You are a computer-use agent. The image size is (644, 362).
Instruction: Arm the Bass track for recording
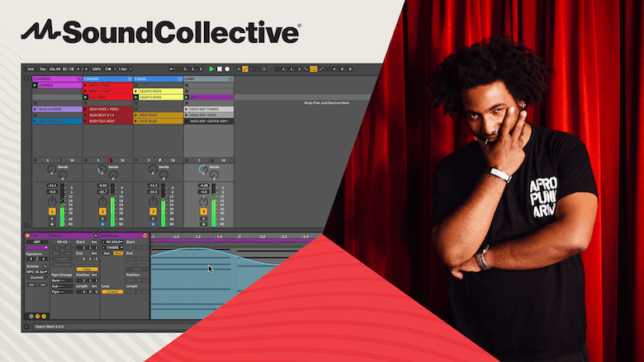click(154, 224)
